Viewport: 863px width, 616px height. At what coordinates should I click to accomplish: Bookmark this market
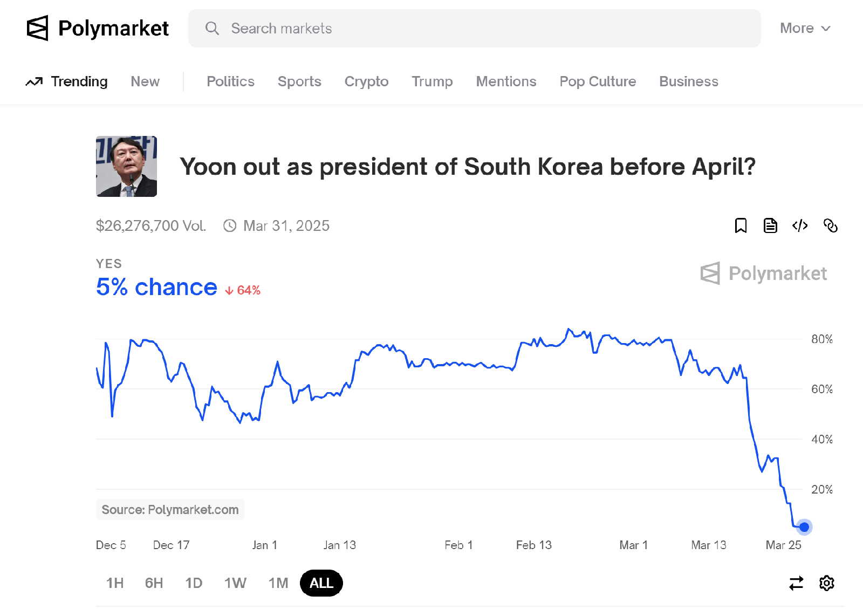tap(741, 225)
